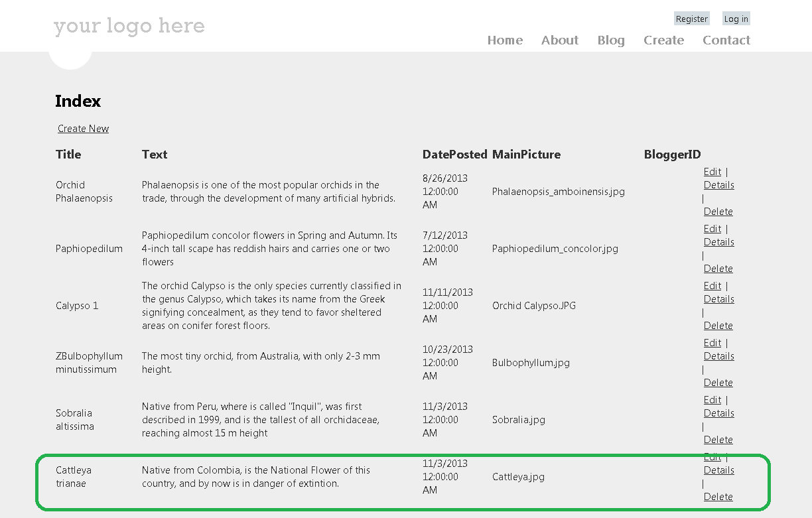Edit the Orchid Phalaenopsis entry

pos(712,172)
